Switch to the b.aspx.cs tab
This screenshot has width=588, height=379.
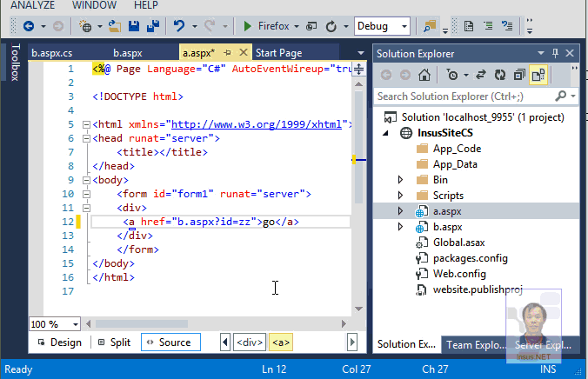53,53
